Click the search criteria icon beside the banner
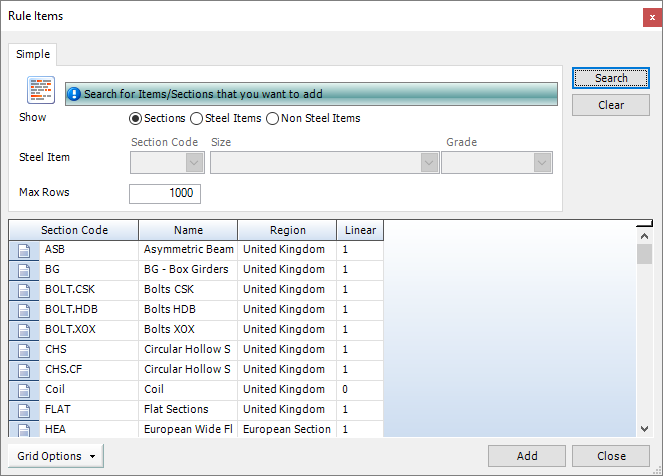The height and width of the screenshot is (476, 663). 40,90
